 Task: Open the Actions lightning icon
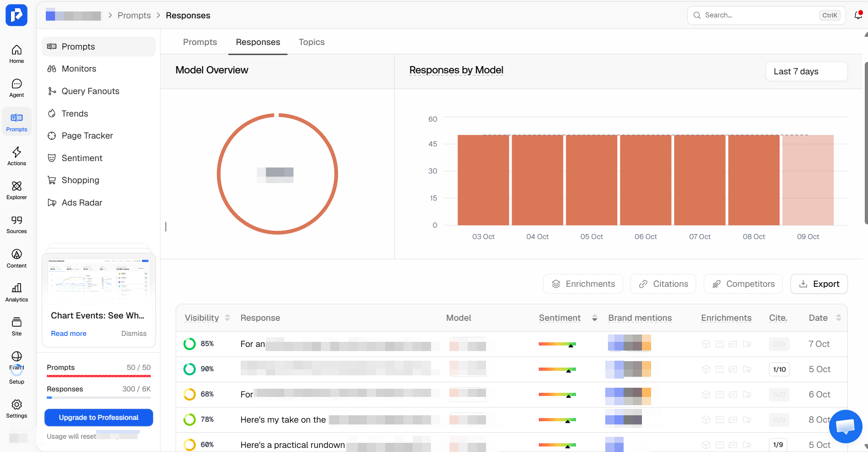(17, 156)
